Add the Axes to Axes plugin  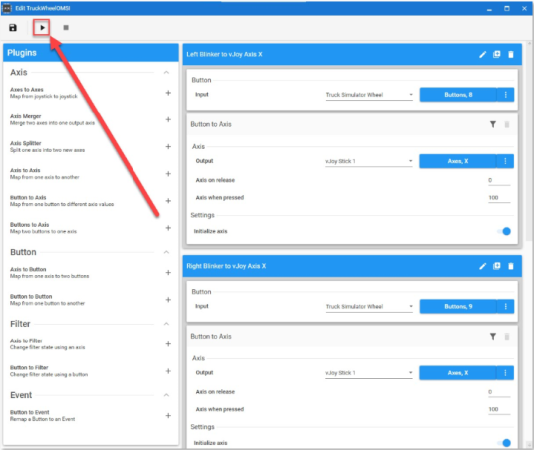pos(168,93)
